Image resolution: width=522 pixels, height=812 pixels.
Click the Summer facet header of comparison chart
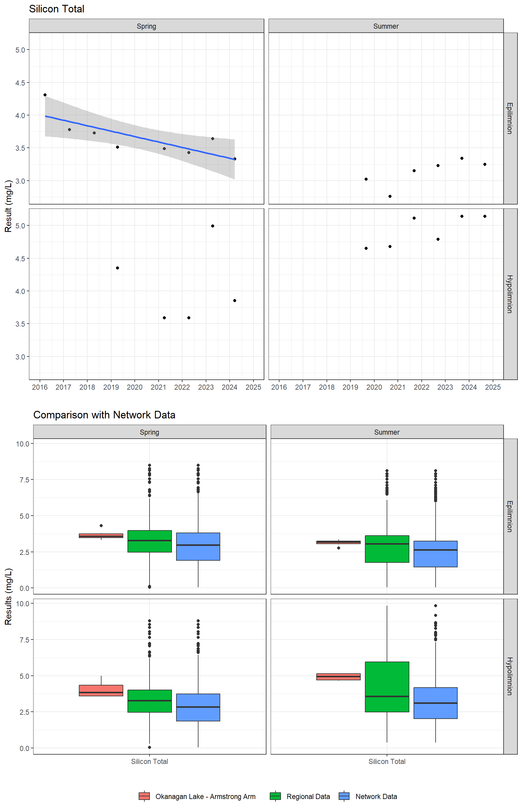tap(387, 432)
